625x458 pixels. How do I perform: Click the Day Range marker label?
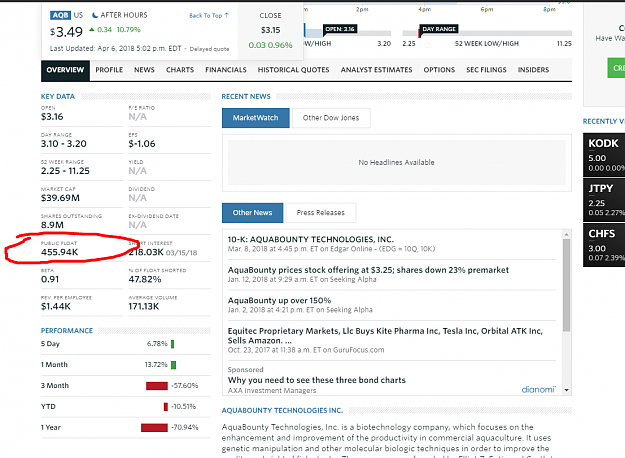click(439, 29)
